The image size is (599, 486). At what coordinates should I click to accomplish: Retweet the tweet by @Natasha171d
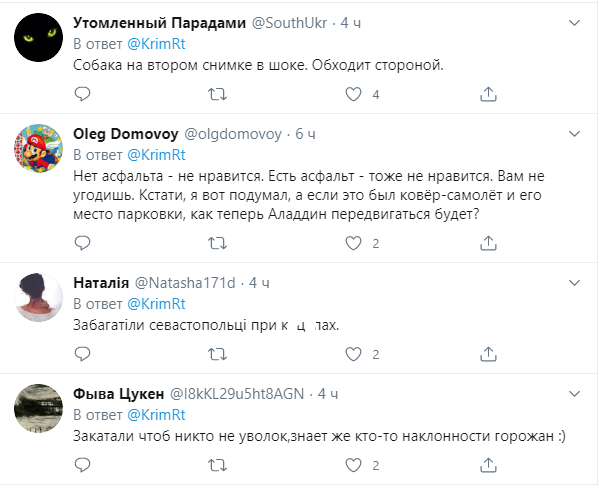pos(217,354)
